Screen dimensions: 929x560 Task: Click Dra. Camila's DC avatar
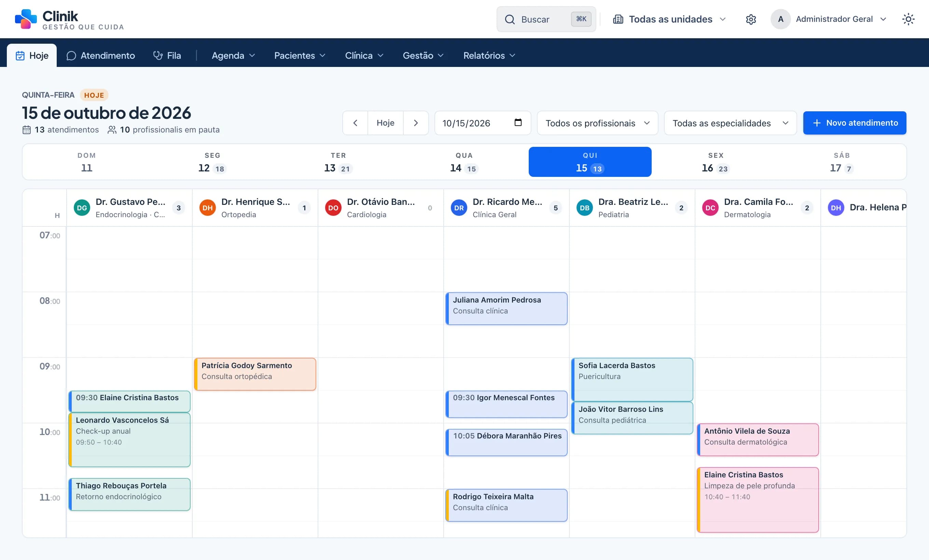(710, 208)
